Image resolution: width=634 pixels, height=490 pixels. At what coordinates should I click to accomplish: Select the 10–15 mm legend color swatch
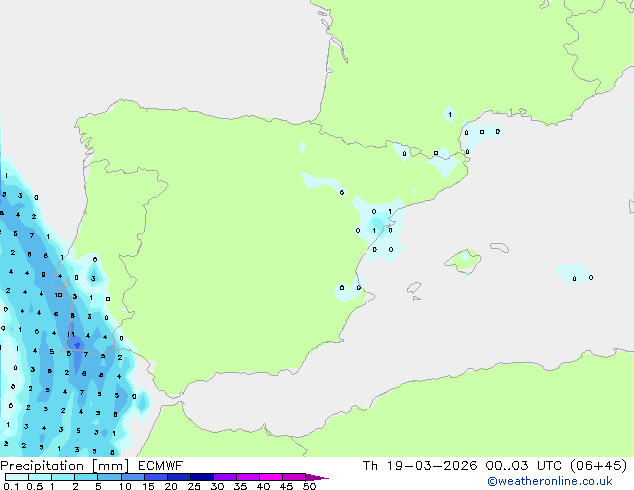point(133,477)
